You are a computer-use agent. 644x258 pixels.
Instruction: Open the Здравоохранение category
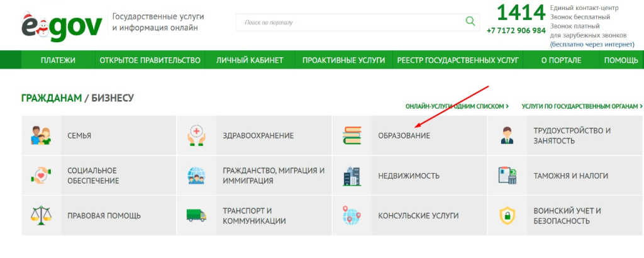(254, 135)
